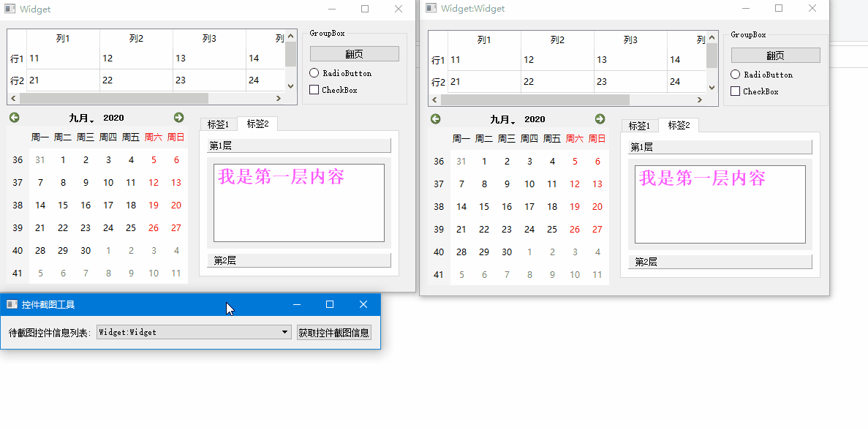Viewport: 868px width, 430px height.
Task: Select September 20 in Widget:Widget calendar
Action: [597, 207]
